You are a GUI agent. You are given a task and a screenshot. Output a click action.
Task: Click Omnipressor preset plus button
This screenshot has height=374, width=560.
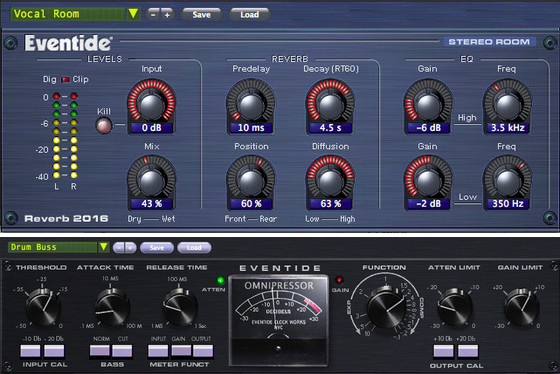(130, 248)
